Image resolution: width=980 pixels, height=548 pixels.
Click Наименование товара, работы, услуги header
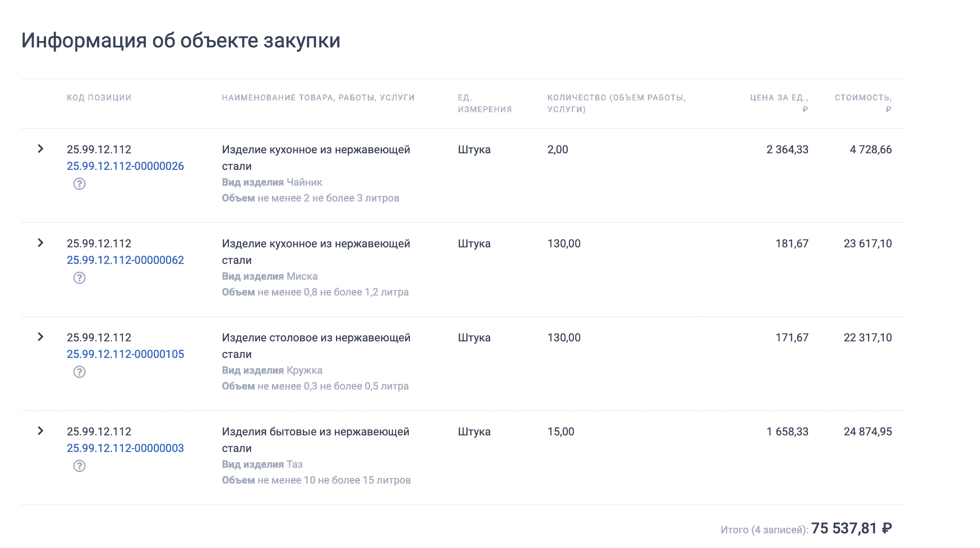[x=318, y=98]
